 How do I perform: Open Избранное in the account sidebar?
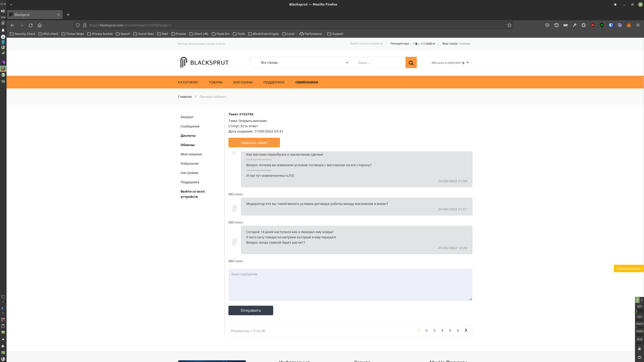[190, 163]
